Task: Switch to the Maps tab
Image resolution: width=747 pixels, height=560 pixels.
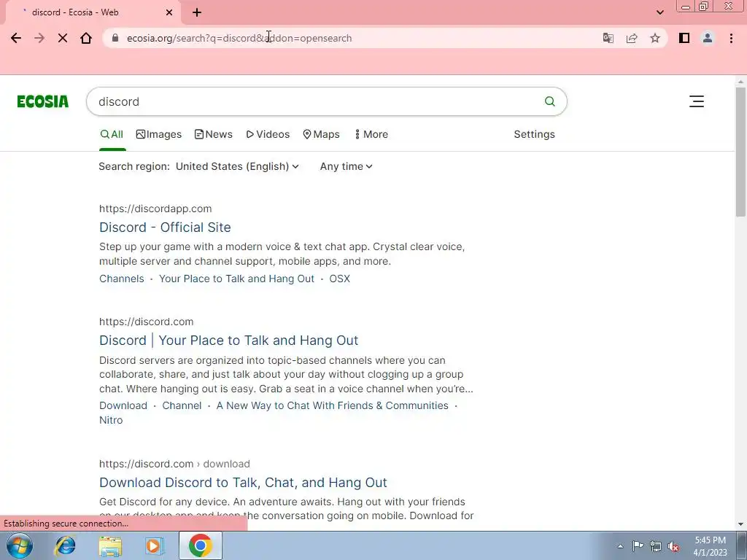Action: tap(321, 134)
